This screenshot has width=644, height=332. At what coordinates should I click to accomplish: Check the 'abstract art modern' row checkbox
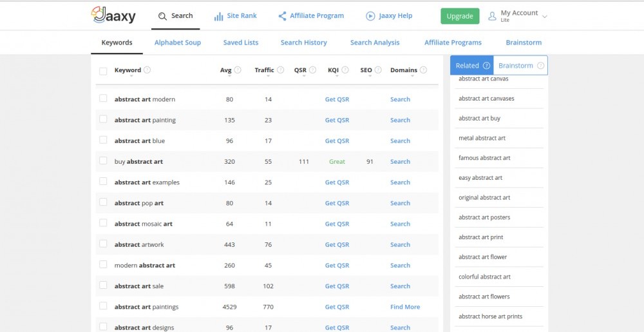103,98
